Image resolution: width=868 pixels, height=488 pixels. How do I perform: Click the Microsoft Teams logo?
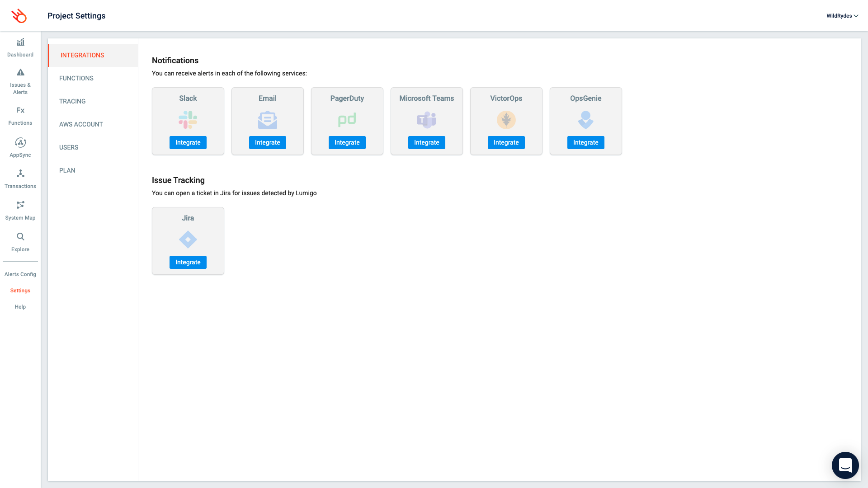tap(427, 120)
